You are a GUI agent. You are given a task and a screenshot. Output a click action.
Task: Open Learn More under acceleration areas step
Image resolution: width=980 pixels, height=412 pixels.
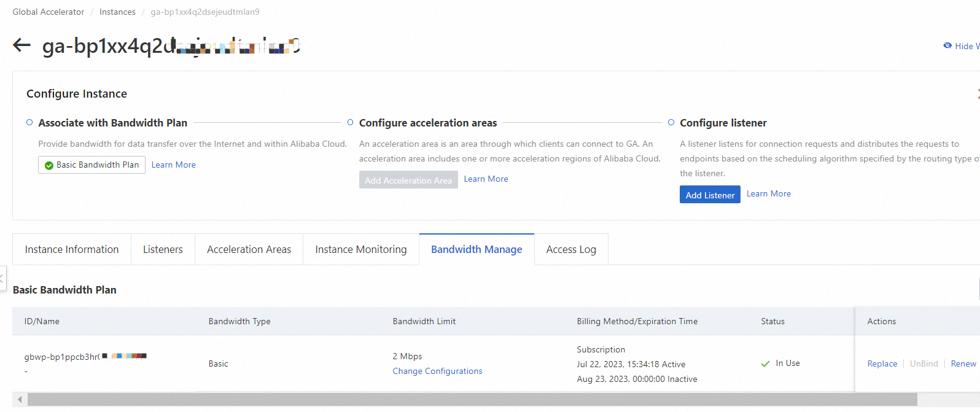pos(486,179)
